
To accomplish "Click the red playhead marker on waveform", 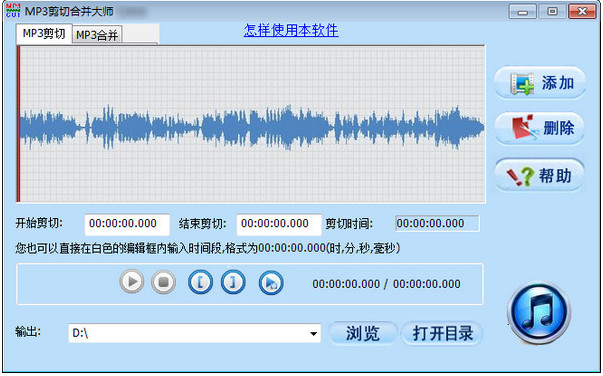I will click(x=18, y=124).
